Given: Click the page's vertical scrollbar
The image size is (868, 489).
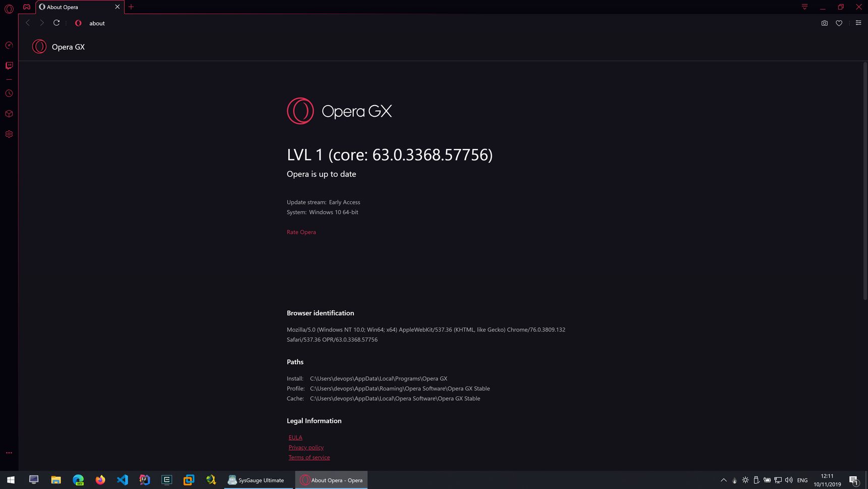Looking at the screenshot, I should [x=864, y=182].
